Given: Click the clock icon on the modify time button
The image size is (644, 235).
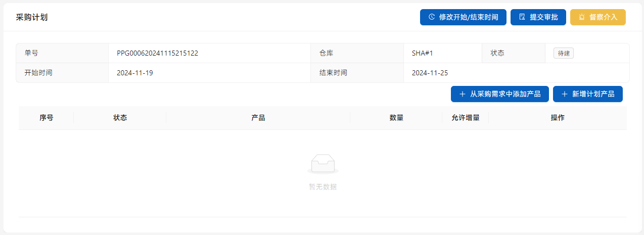Looking at the screenshot, I should click(x=432, y=17).
